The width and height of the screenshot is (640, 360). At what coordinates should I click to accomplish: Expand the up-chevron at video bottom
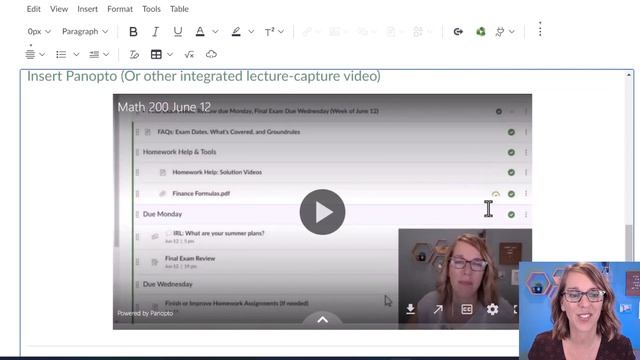click(322, 320)
